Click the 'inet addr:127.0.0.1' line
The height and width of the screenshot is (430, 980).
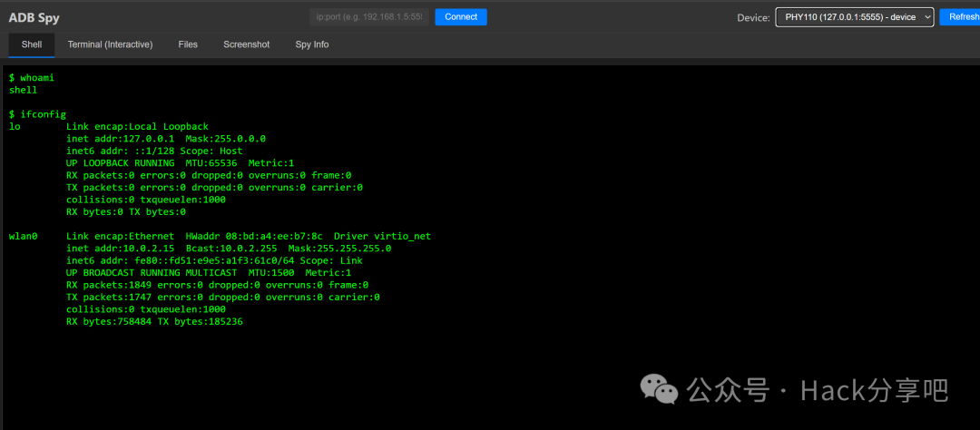(166, 139)
